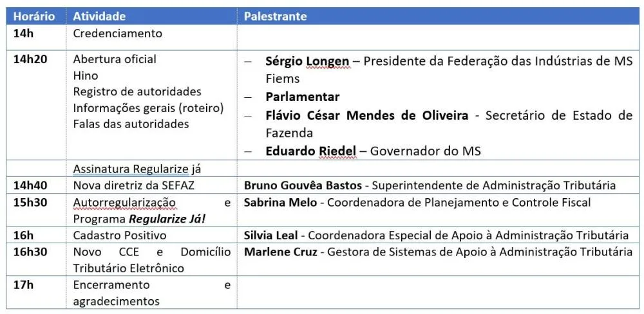The width and height of the screenshot is (644, 314).
Task: Click the name Marlene Cruz
Action: tap(280, 252)
